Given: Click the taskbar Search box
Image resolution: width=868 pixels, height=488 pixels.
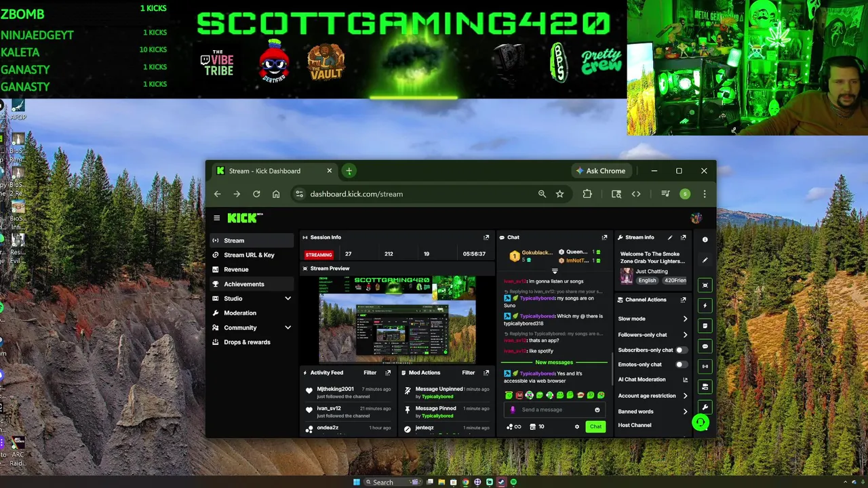Looking at the screenshot, I should 393,482.
